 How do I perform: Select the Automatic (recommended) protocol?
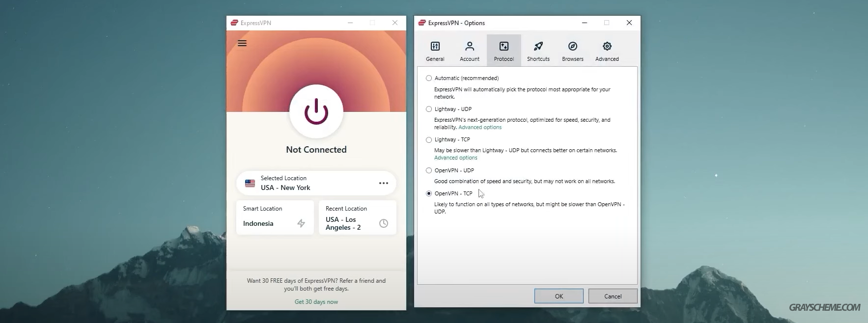[x=429, y=78]
